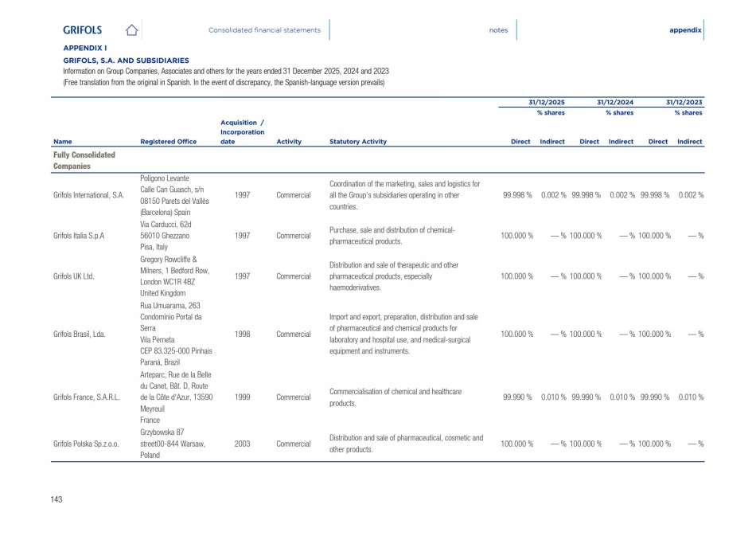756x536 pixels.
Task: Switch to the appendix tab
Action: pos(685,30)
